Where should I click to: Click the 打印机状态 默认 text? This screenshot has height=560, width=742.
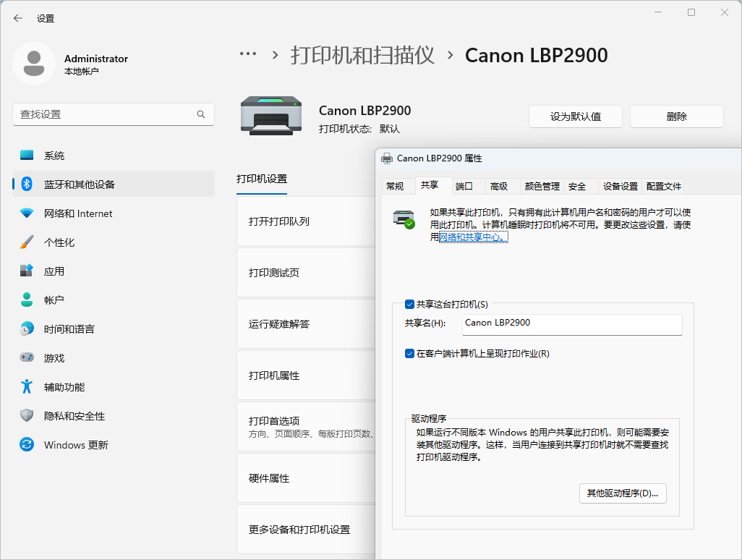tap(359, 129)
